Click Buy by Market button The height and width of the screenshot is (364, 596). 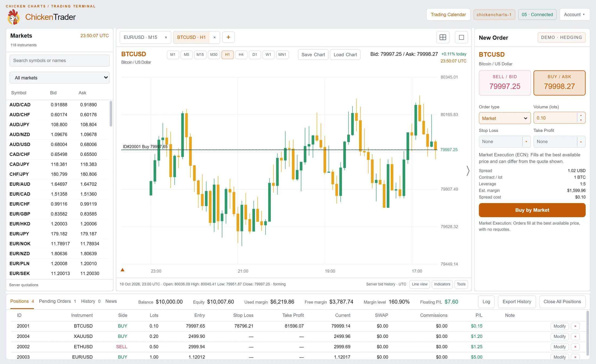(x=532, y=210)
